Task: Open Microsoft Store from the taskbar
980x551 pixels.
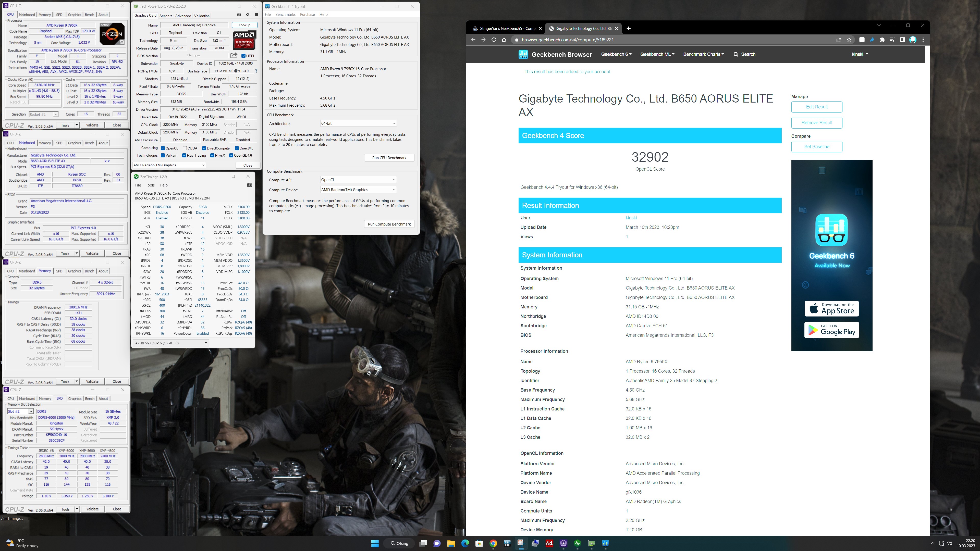Action: click(x=479, y=543)
